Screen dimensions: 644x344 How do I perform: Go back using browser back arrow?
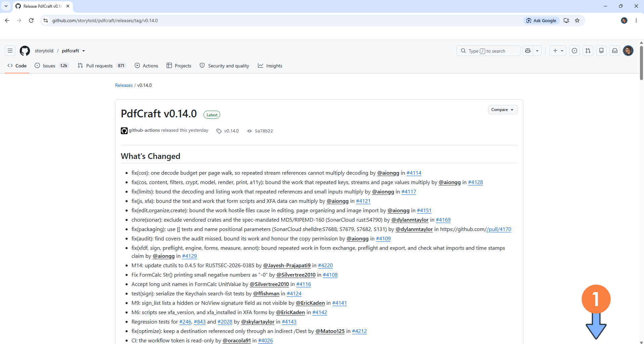coord(7,20)
